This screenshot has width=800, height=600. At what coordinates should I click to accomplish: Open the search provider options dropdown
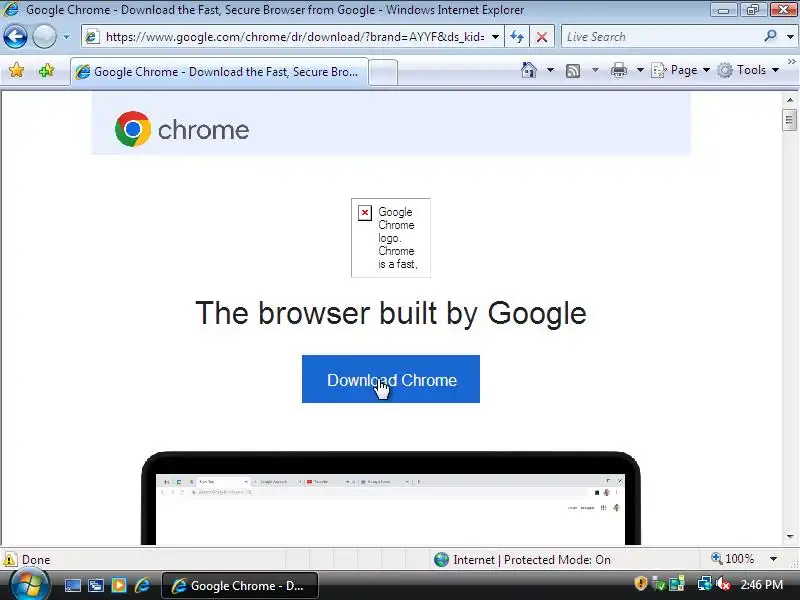[x=790, y=37]
